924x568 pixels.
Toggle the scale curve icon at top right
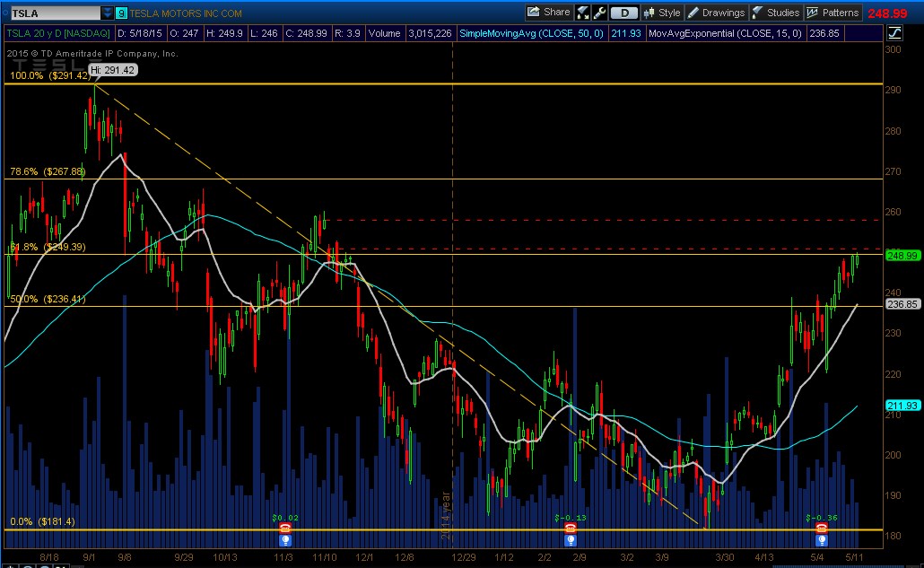[893, 33]
